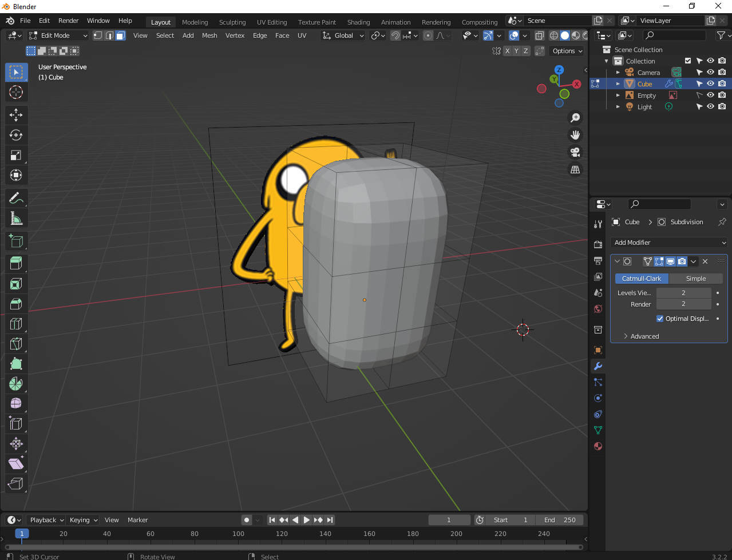Activate the Move tool

(16, 115)
